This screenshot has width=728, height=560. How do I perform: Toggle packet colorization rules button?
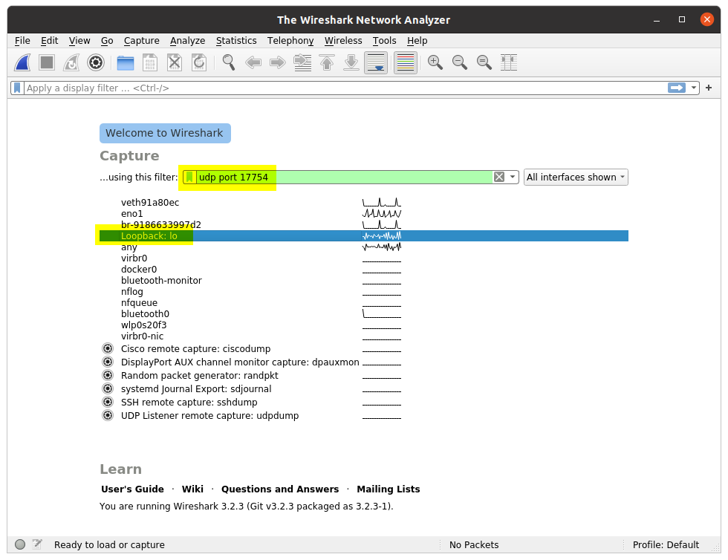tap(406, 62)
